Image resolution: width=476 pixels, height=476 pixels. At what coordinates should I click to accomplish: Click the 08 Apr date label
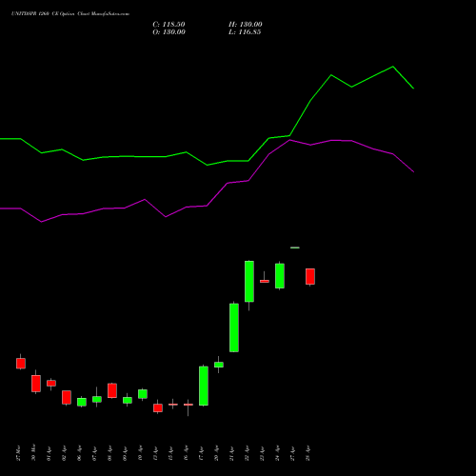[x=109, y=453]
